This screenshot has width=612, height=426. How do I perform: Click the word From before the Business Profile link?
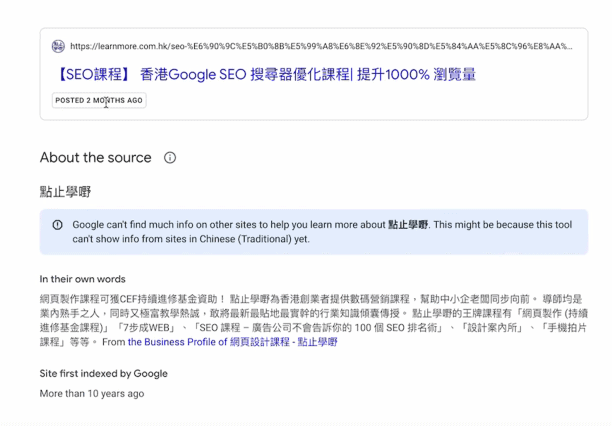click(113, 342)
